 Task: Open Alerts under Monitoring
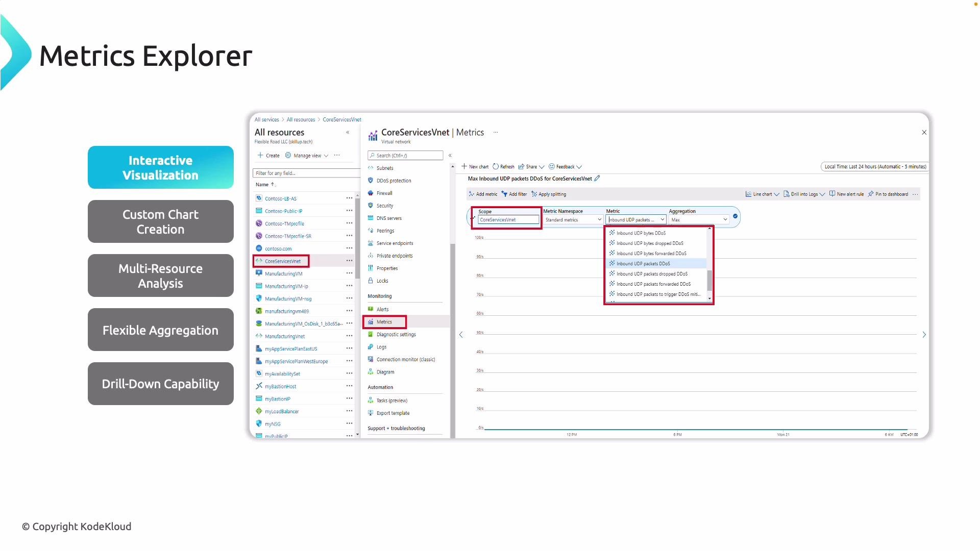[382, 309]
